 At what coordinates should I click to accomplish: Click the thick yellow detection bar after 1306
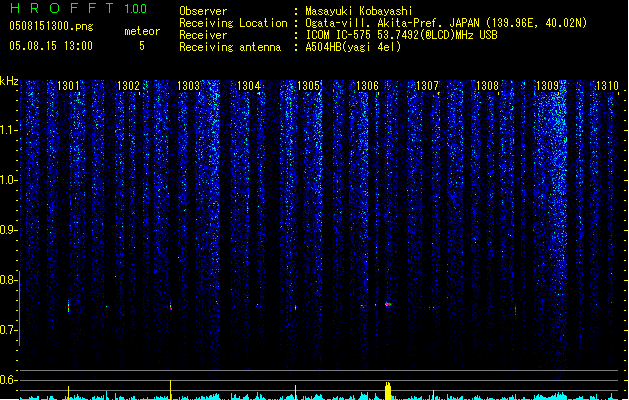point(388,391)
